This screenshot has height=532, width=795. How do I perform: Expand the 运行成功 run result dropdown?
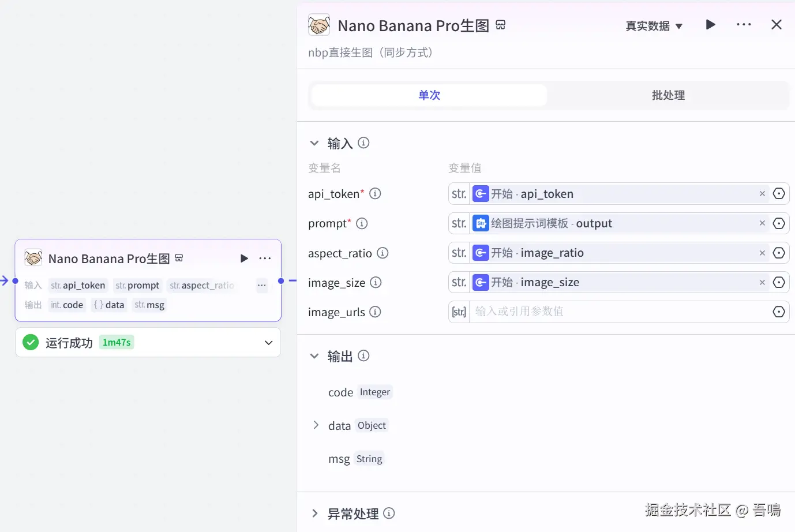tap(268, 343)
